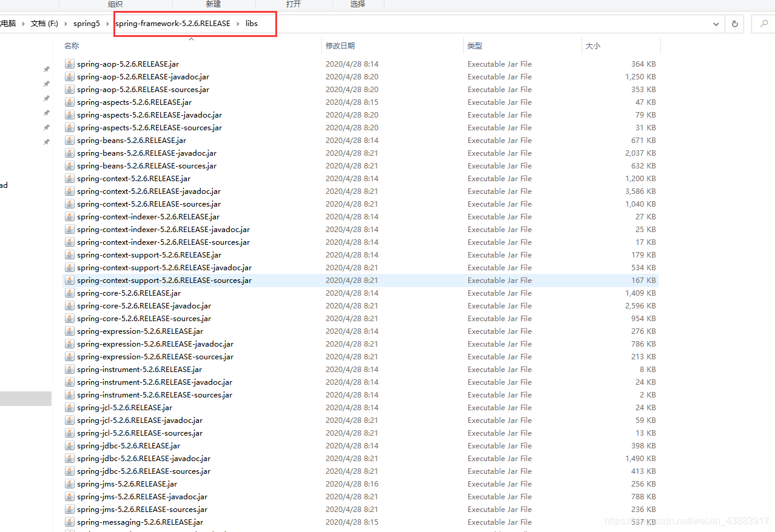Click the 3,586 KB size value
The height and width of the screenshot is (532, 775).
[x=640, y=191]
